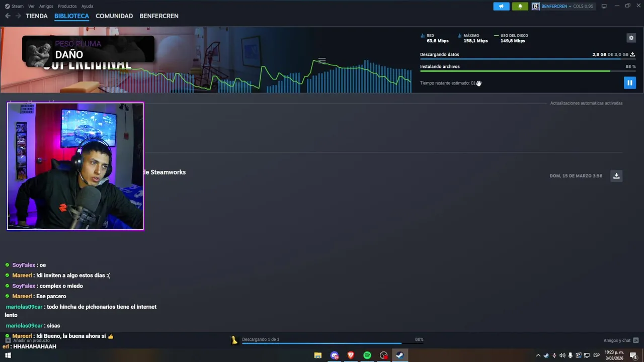Viewport: 644px width, 362px height.
Task: Go back with the left arrow
Action: coord(8,16)
